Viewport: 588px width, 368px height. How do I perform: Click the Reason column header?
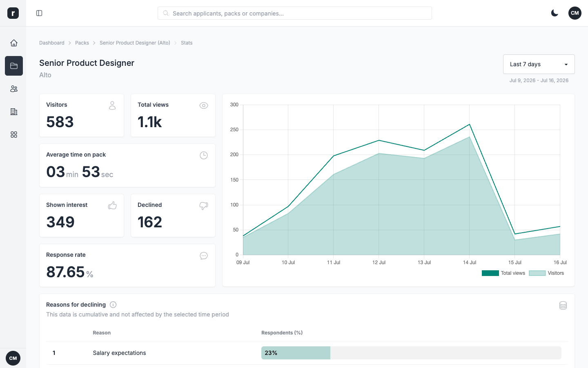(102, 333)
